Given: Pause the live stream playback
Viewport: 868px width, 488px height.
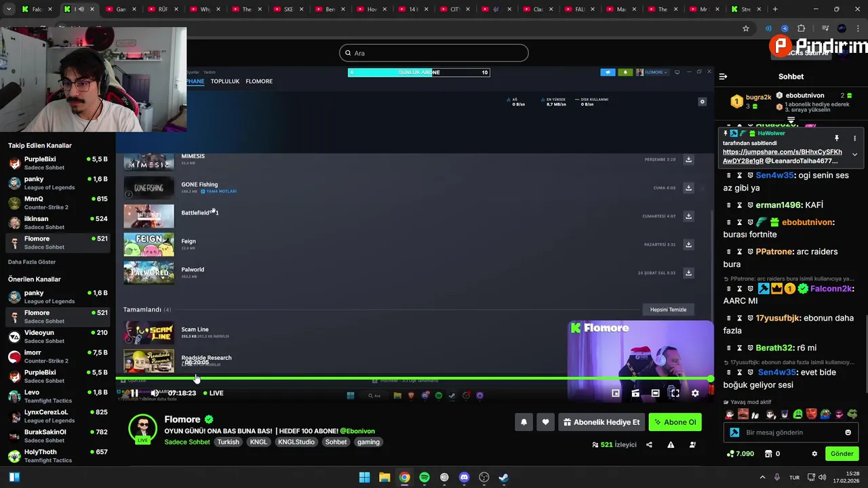Looking at the screenshot, I should click(x=134, y=393).
